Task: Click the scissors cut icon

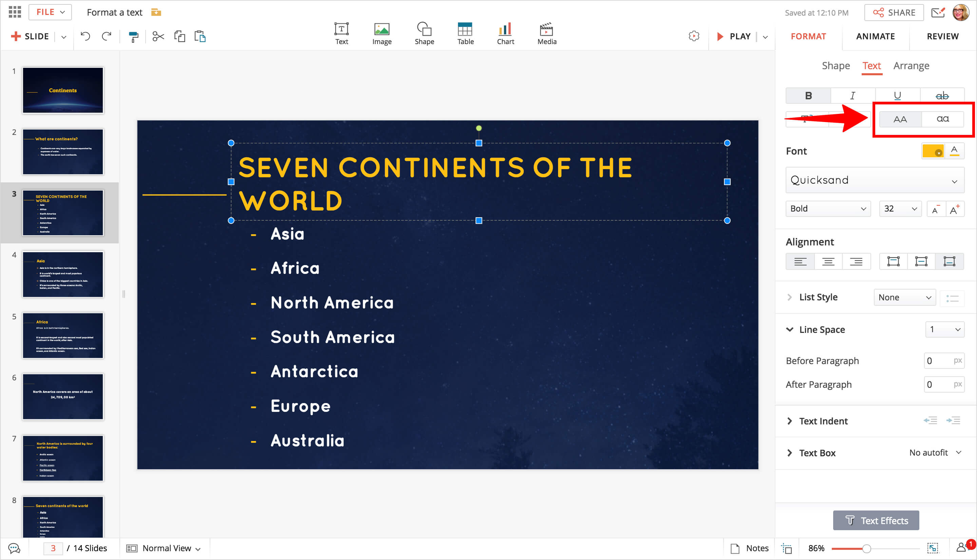Action: 158,37
